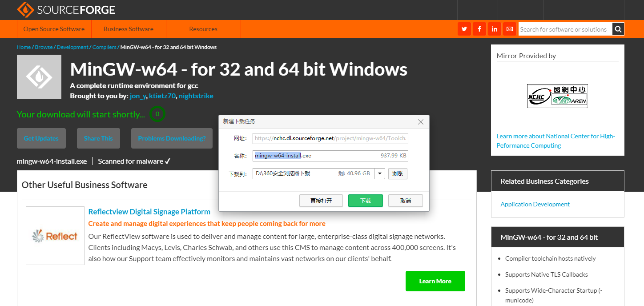The image size is (644, 306).
Task: Open Learn more about National Center link
Action: (556, 141)
